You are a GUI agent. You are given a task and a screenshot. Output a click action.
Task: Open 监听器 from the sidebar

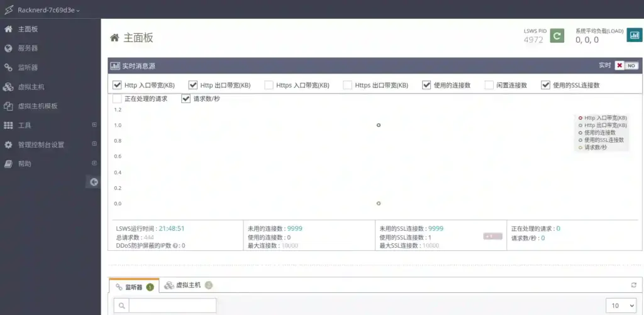[31, 67]
